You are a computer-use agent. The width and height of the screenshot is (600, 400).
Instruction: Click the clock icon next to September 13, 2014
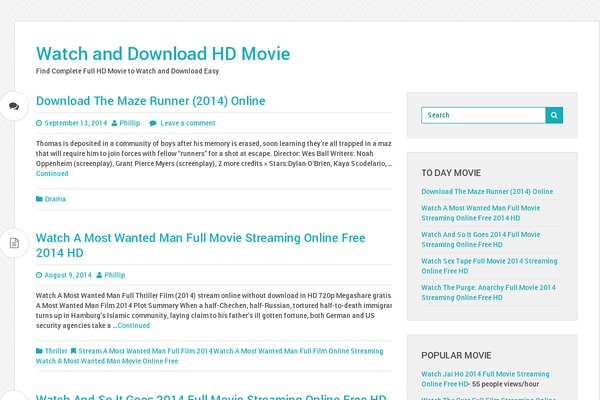point(39,123)
